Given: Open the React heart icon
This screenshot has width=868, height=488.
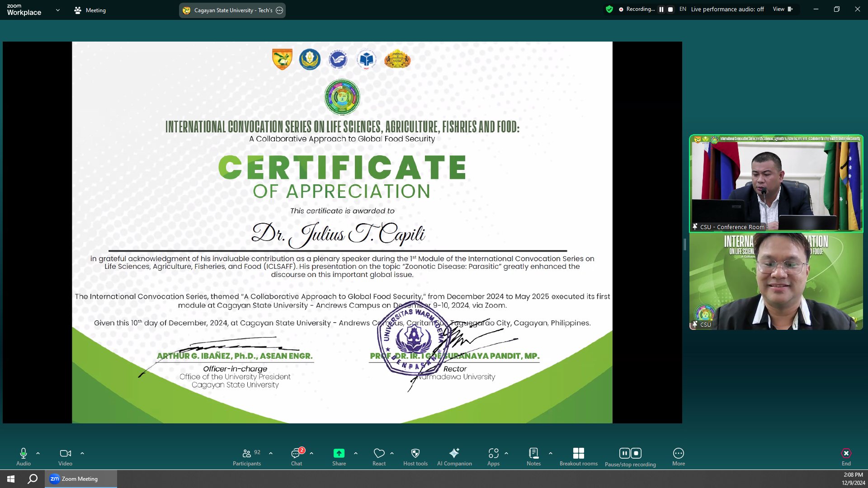Looking at the screenshot, I should [379, 454].
